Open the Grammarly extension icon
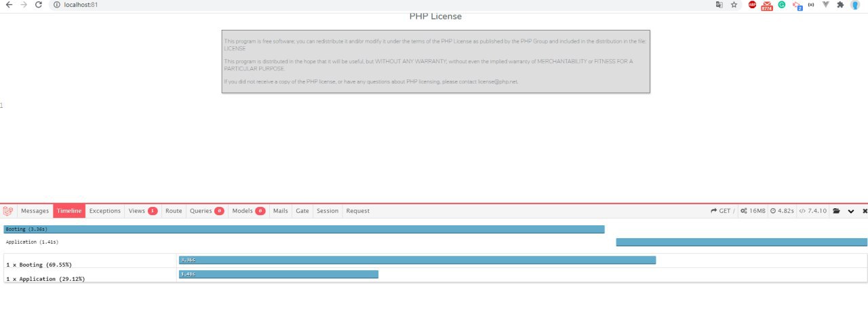The height and width of the screenshot is (323, 868). pyautogui.click(x=782, y=5)
